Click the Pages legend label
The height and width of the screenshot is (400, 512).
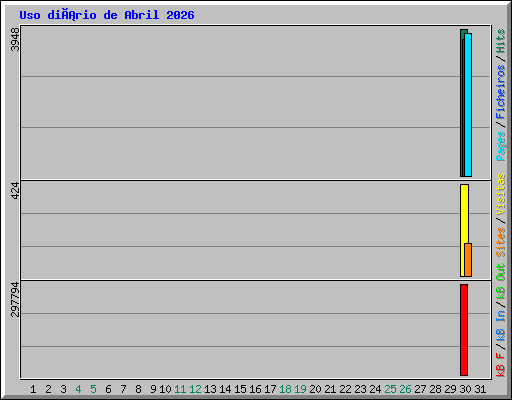coord(501,146)
